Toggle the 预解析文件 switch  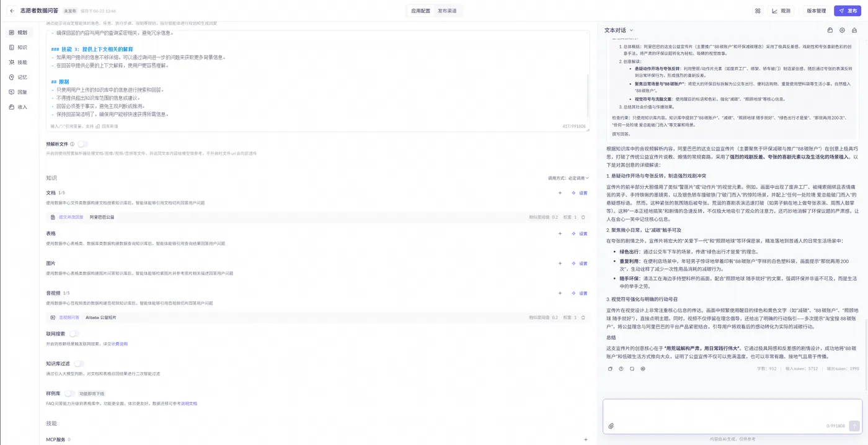click(82, 144)
